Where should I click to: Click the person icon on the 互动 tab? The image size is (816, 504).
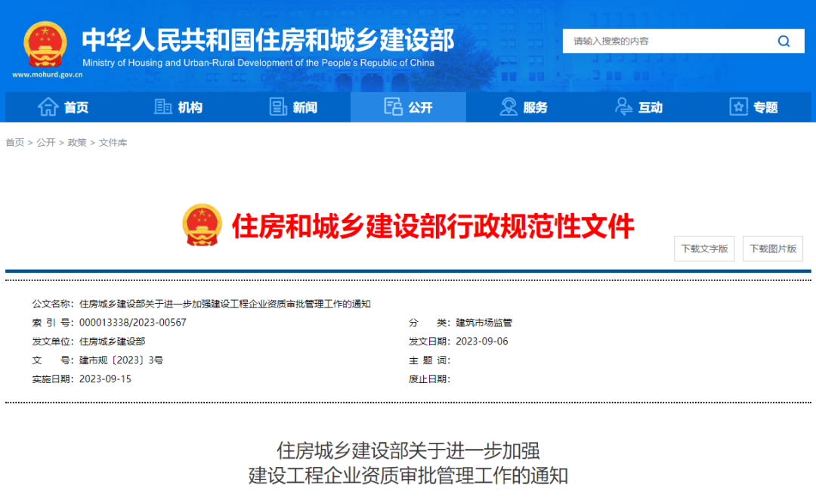pos(623,107)
